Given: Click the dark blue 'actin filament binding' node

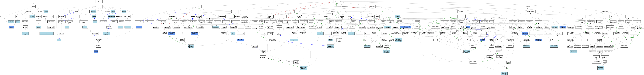Looking at the screenshot, I should coord(11,27).
